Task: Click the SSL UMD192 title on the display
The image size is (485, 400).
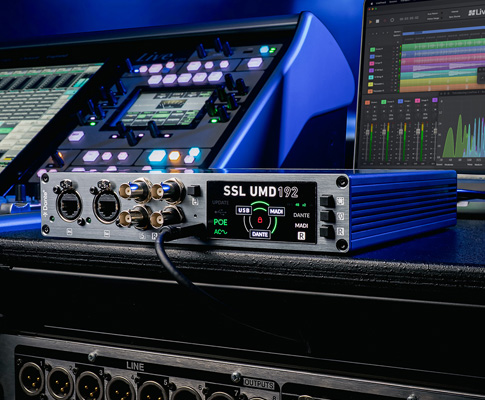Action: tap(260, 191)
